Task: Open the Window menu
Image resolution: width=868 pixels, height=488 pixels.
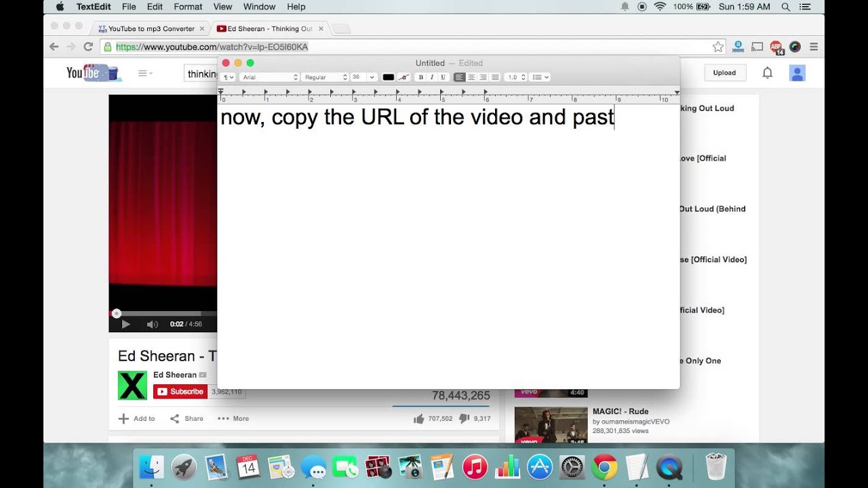Action: [x=259, y=7]
